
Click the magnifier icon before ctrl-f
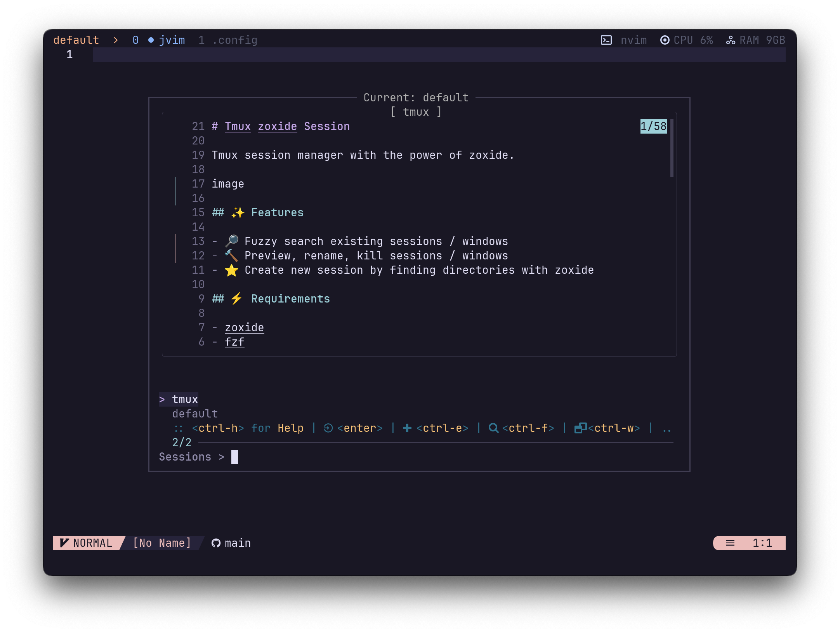tap(493, 428)
